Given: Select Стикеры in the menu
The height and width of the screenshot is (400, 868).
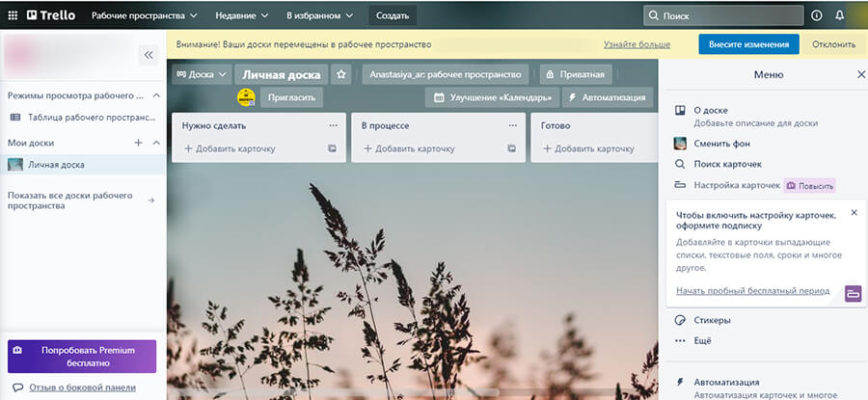Looking at the screenshot, I should pos(712,319).
